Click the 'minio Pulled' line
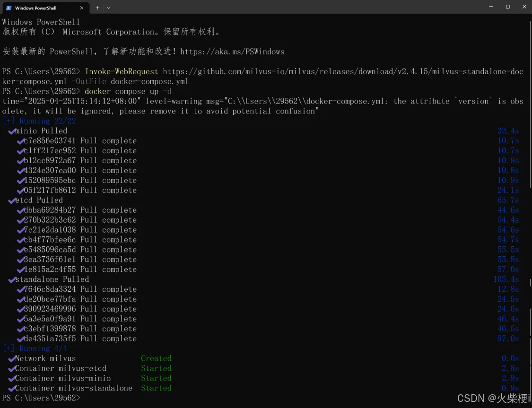 [x=38, y=131]
